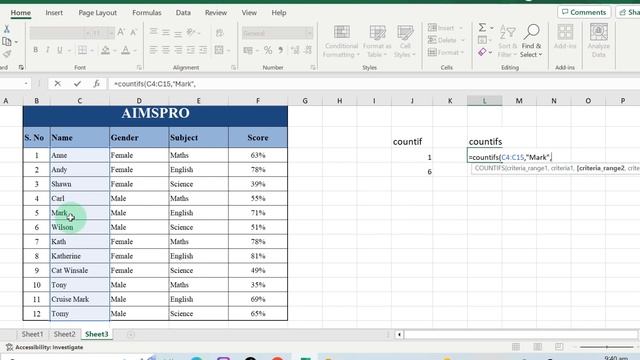The width and height of the screenshot is (640, 360).
Task: Select the cell containing Katherine
Action: (x=80, y=256)
